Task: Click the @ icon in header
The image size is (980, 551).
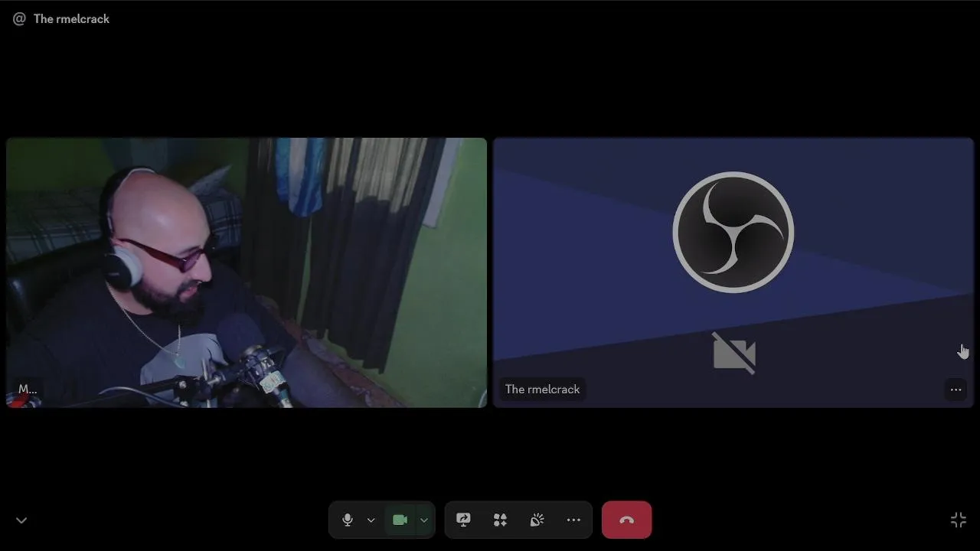Action: pos(19,19)
